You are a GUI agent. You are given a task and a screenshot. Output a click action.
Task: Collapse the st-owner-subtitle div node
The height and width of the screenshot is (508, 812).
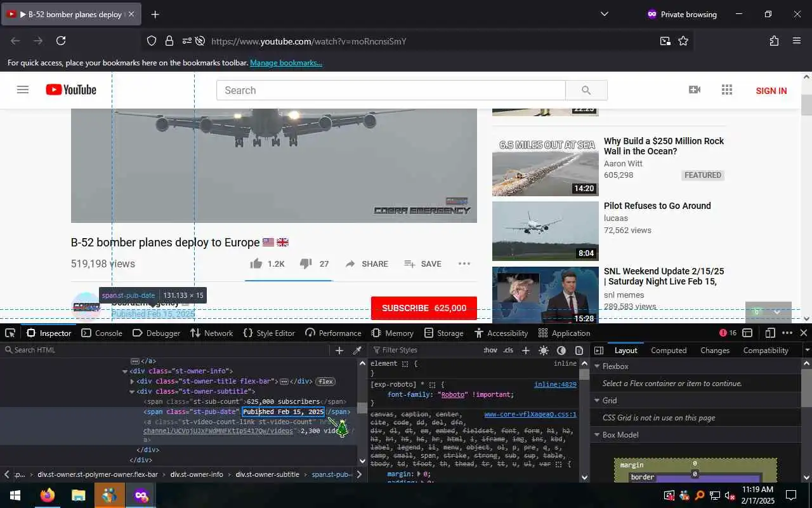[x=132, y=392]
